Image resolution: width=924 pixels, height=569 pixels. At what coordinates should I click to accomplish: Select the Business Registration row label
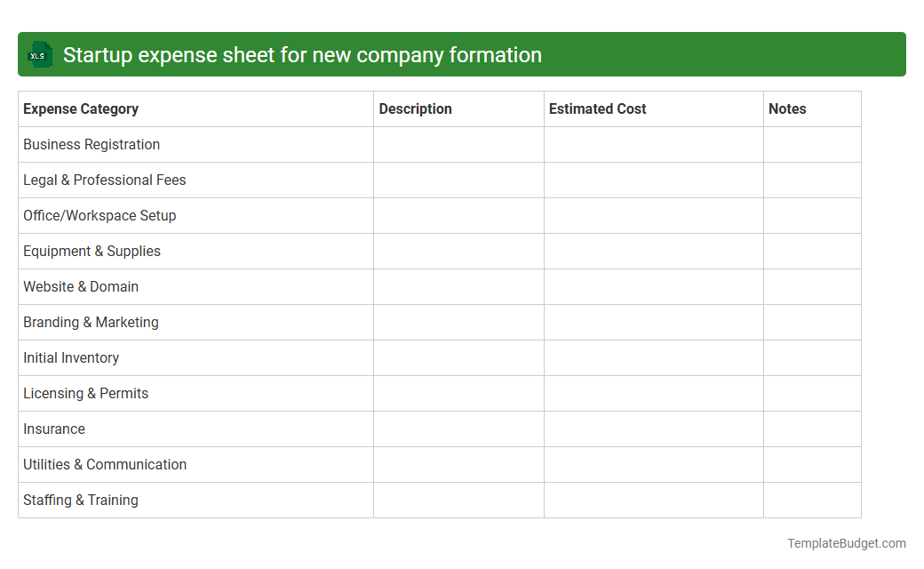pos(92,144)
